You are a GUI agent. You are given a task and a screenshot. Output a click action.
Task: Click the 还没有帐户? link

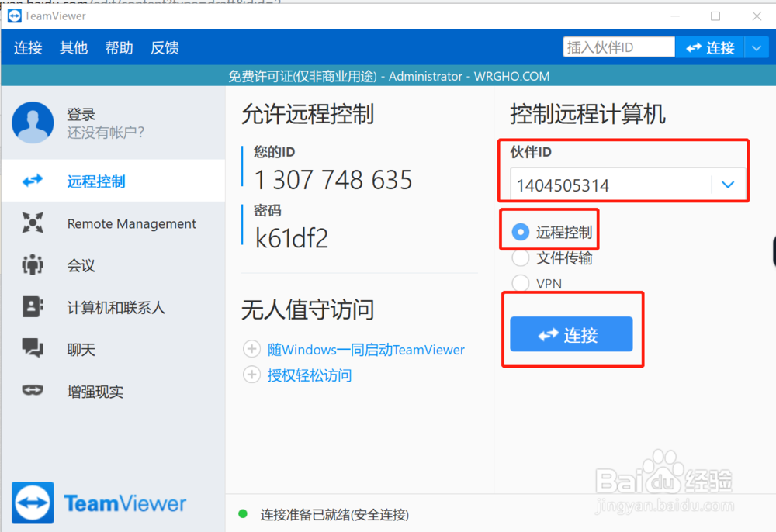pyautogui.click(x=106, y=132)
